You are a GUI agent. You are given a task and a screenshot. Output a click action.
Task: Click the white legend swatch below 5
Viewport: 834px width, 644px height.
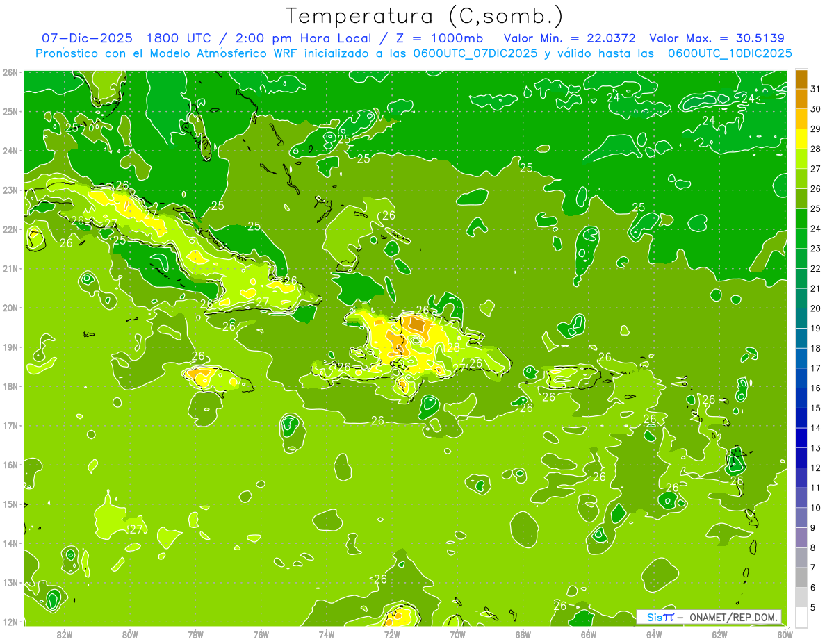click(x=801, y=617)
